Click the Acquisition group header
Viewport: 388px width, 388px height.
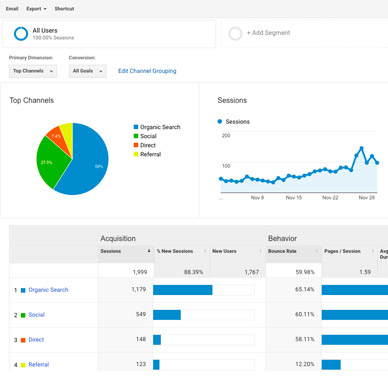tap(118, 238)
